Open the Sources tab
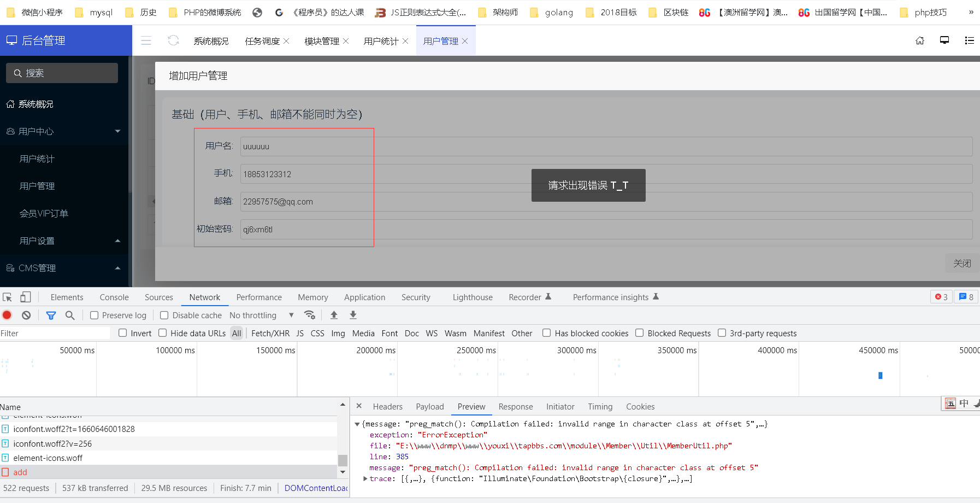The width and height of the screenshot is (980, 503). pyautogui.click(x=159, y=297)
